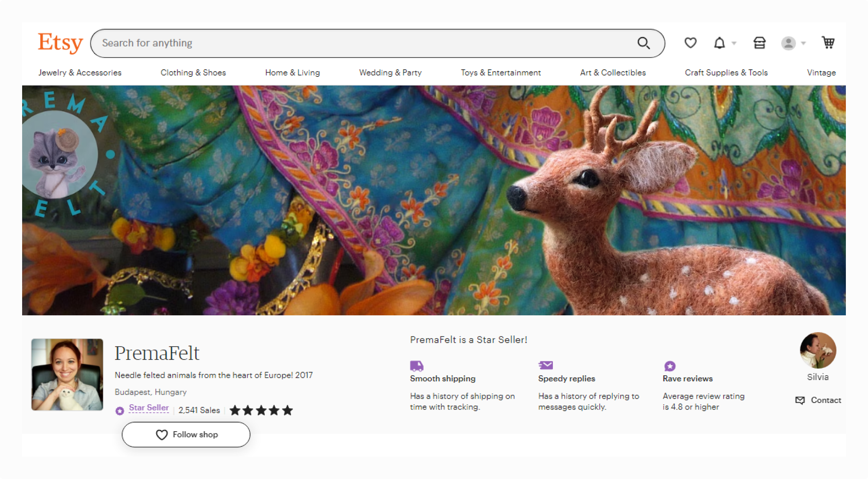Click 'Budapest, Hungary' location text
This screenshot has height=479, width=868.
[x=151, y=392]
